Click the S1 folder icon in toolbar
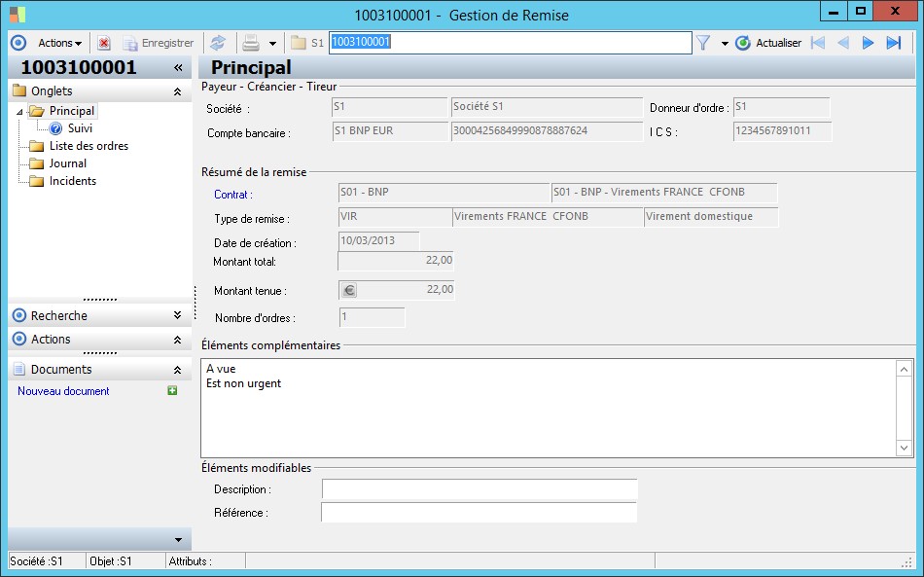 pos(299,43)
